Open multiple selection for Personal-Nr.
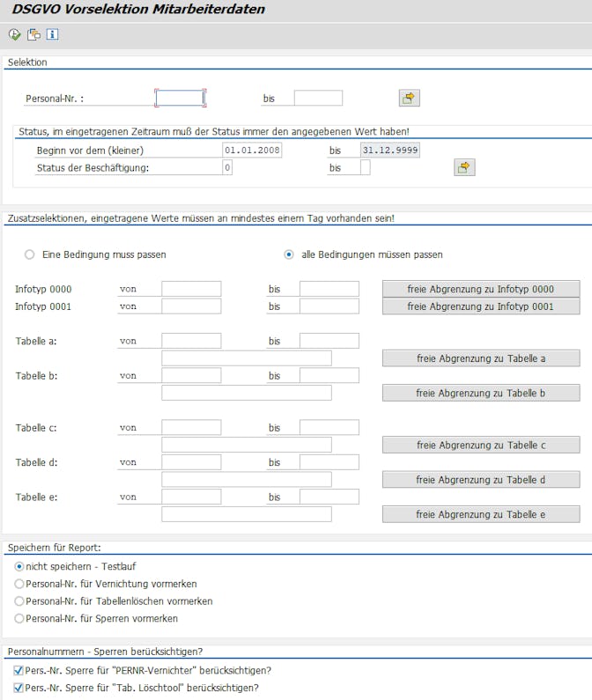The image size is (592, 700). [x=409, y=98]
